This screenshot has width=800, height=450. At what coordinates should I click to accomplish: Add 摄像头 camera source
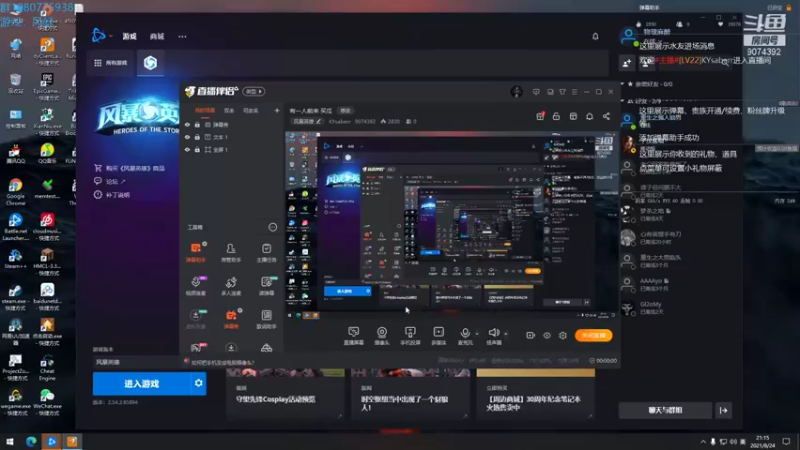click(382, 336)
